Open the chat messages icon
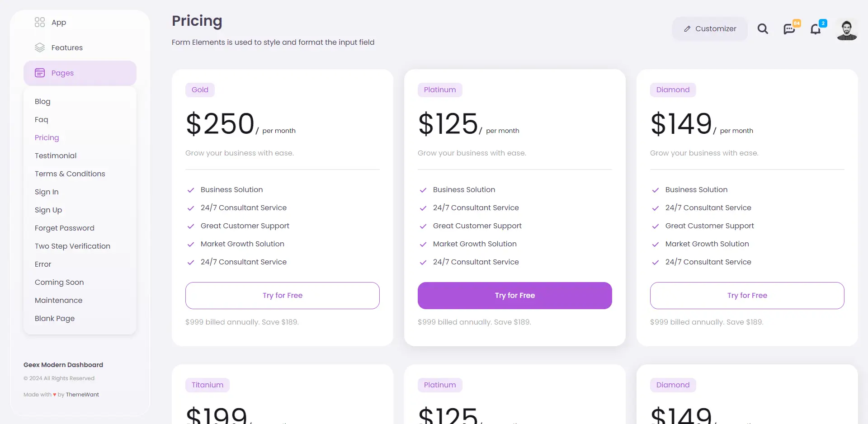The height and width of the screenshot is (424, 868). [789, 29]
